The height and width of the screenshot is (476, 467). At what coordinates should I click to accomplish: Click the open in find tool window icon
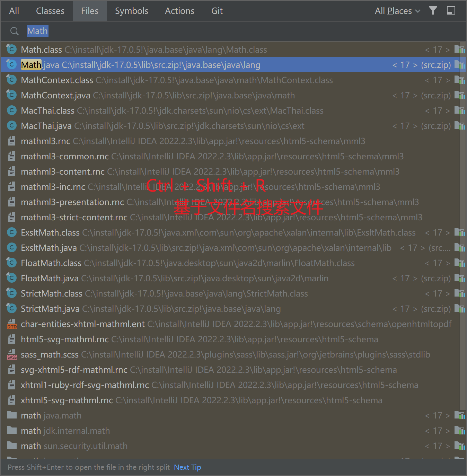tap(451, 10)
